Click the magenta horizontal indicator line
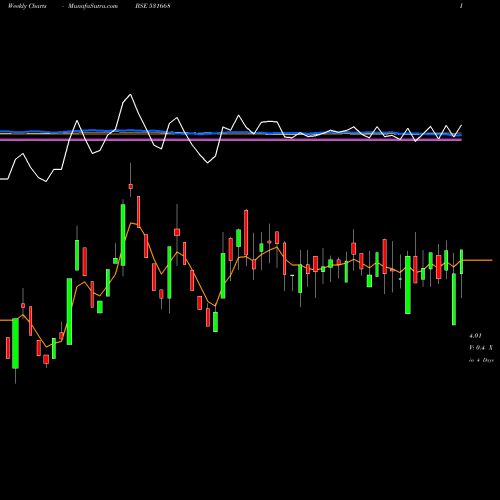The image size is (500, 500). pos(231,140)
